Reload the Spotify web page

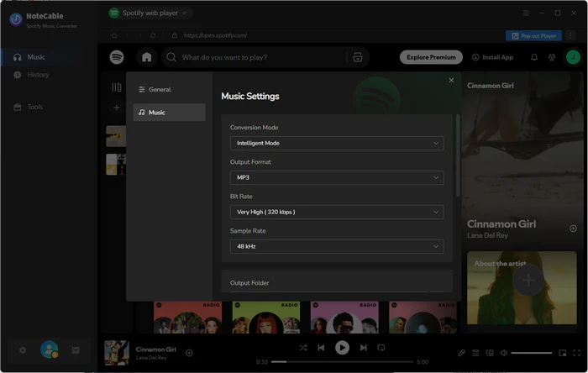point(153,35)
